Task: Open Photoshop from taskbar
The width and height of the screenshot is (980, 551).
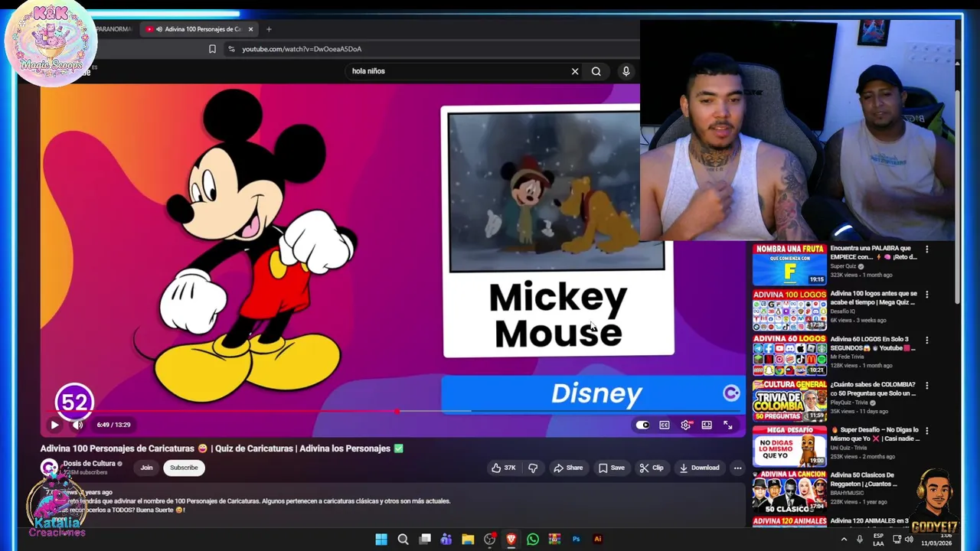Action: click(x=577, y=540)
